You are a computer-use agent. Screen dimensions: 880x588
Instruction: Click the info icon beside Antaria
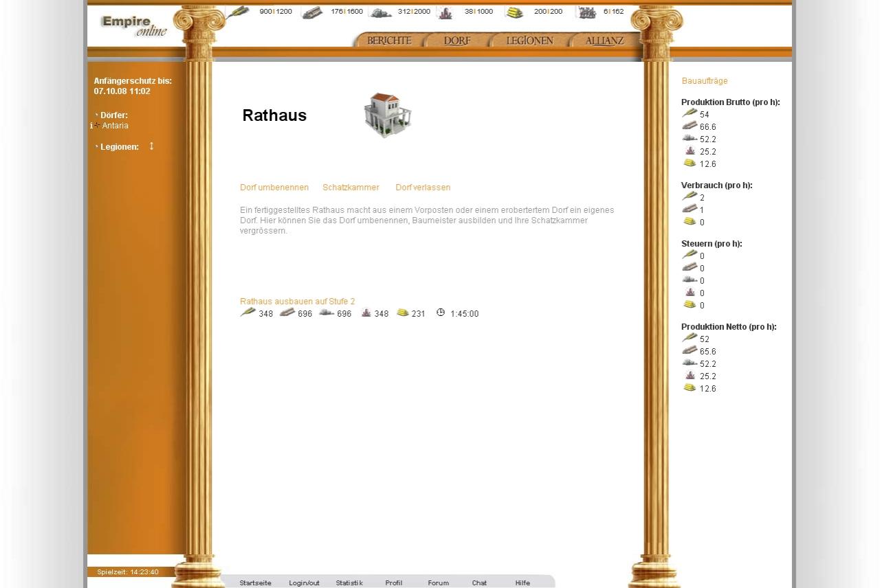91,126
